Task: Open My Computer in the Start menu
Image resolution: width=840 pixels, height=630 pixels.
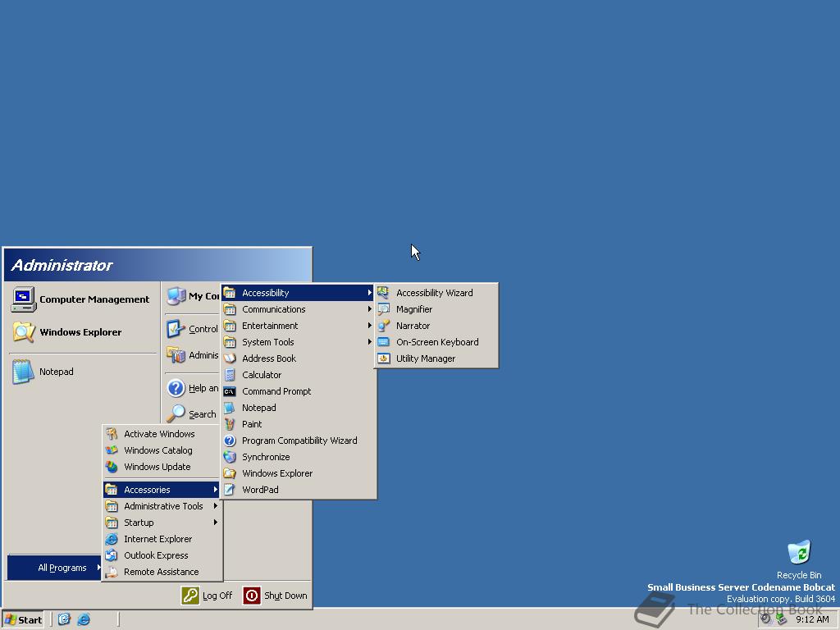Action: point(192,295)
